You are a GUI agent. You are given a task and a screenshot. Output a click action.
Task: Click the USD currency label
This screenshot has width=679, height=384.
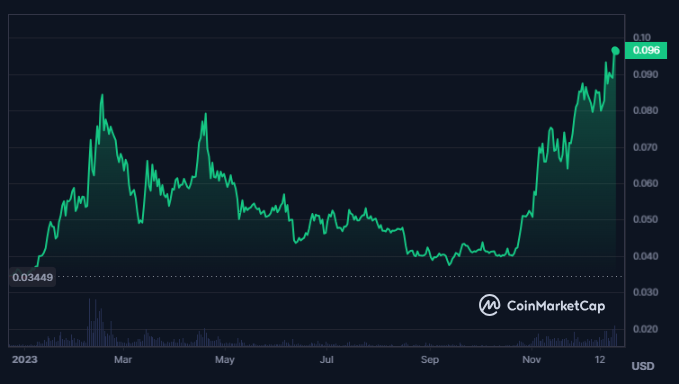(643, 366)
